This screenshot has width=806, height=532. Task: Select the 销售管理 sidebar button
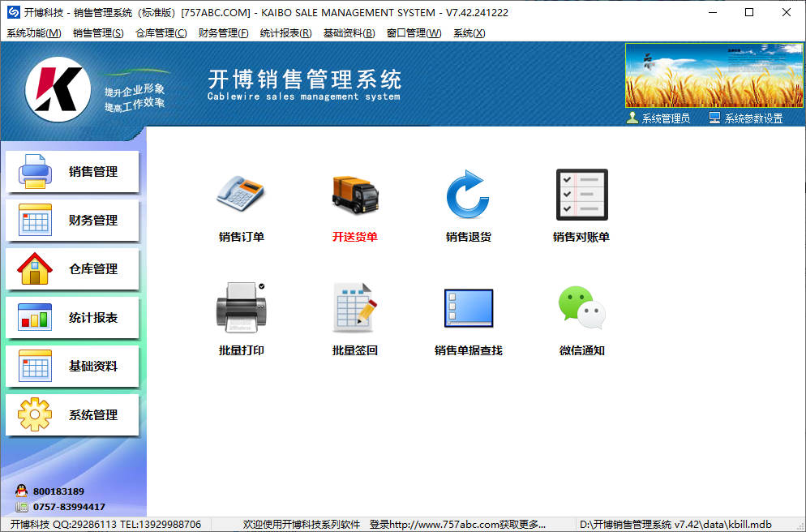pos(72,172)
